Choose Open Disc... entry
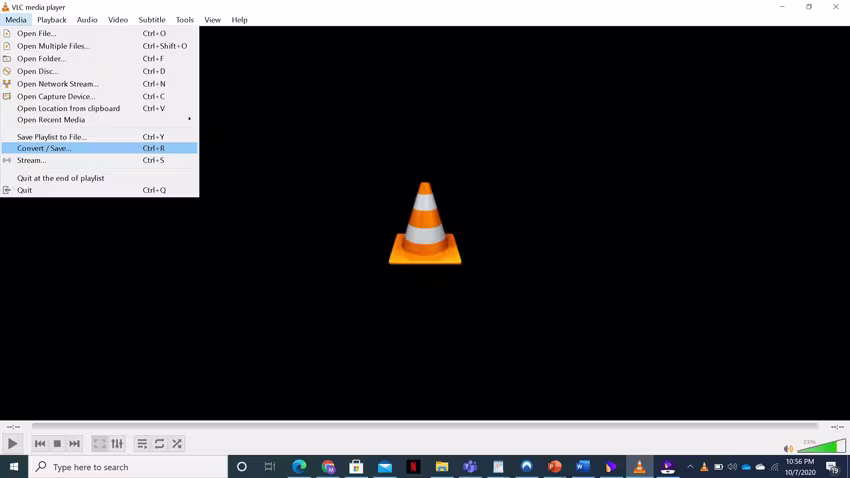Image resolution: width=850 pixels, height=478 pixels. (99, 71)
